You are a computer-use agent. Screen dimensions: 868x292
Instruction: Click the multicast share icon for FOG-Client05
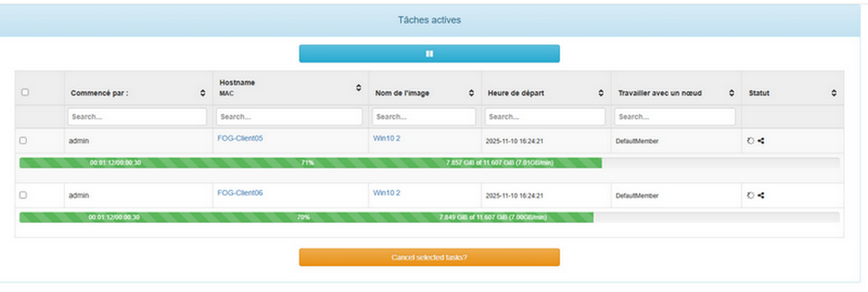761,141
